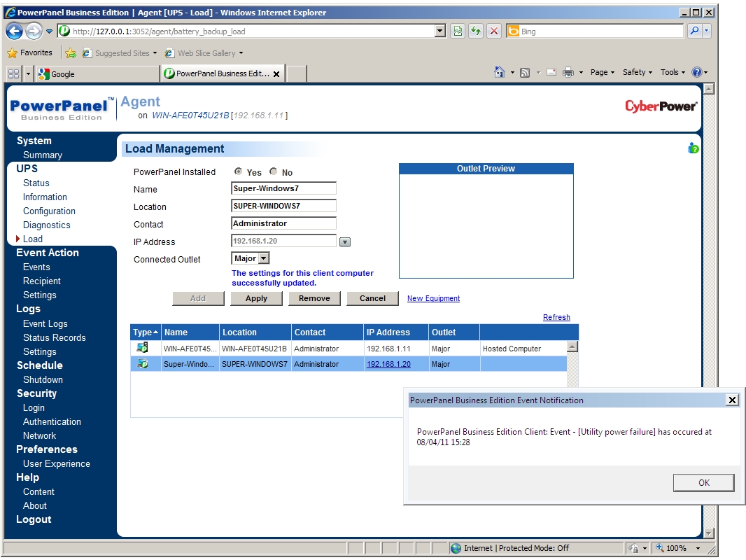Click Logout in the sidebar
The image size is (746, 560).
[x=34, y=519]
